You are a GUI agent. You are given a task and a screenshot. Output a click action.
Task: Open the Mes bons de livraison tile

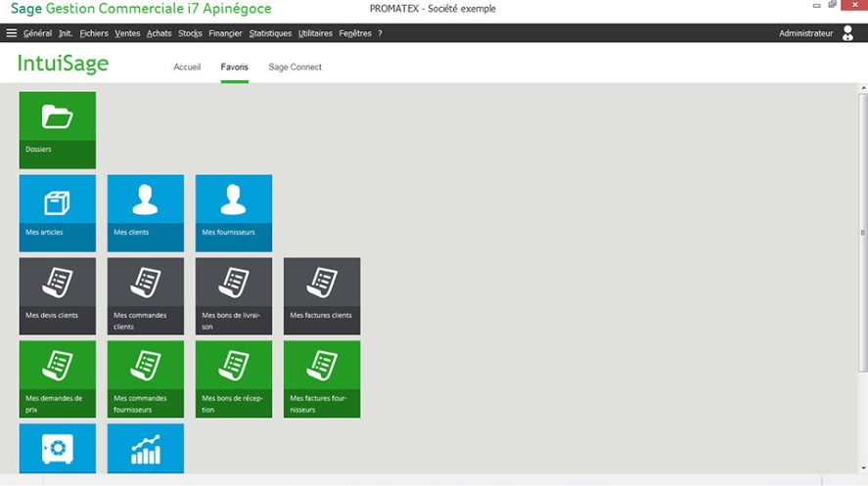click(234, 295)
